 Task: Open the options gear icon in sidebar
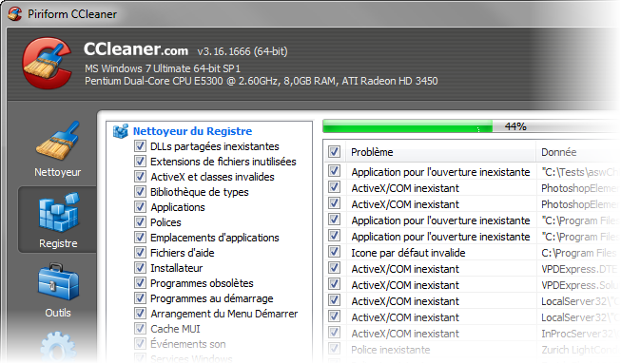(58, 347)
